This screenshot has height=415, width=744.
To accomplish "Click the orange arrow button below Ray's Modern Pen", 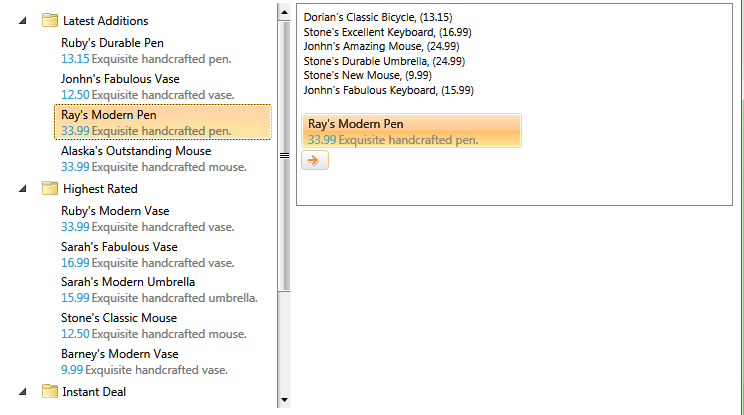I will 315,160.
